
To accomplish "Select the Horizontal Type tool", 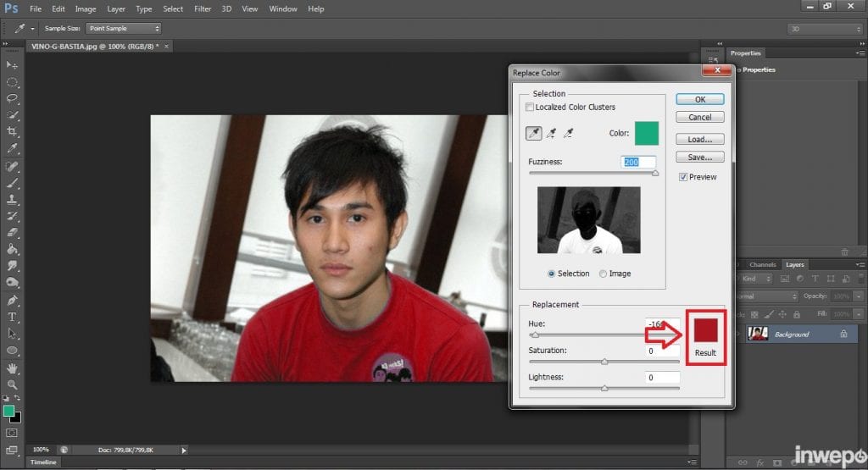I will (x=12, y=317).
